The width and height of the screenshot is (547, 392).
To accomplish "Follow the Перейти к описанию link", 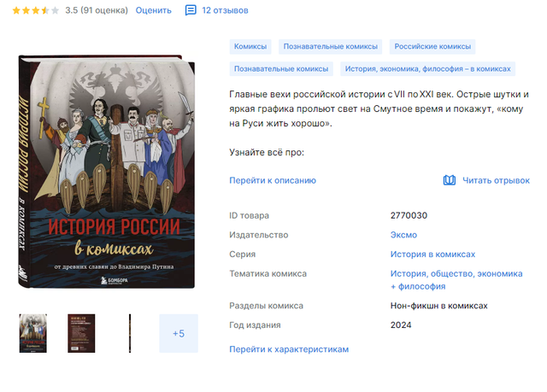I will click(x=273, y=180).
